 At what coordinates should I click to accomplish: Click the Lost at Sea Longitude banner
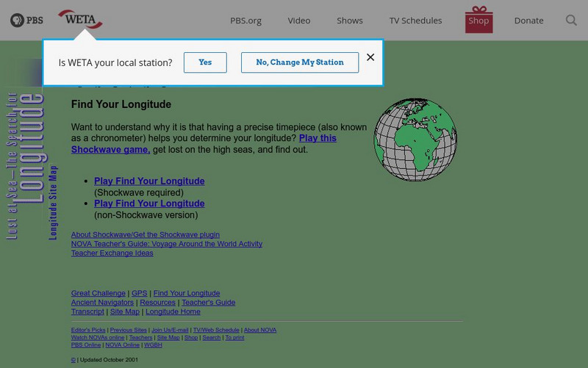pos(25,165)
